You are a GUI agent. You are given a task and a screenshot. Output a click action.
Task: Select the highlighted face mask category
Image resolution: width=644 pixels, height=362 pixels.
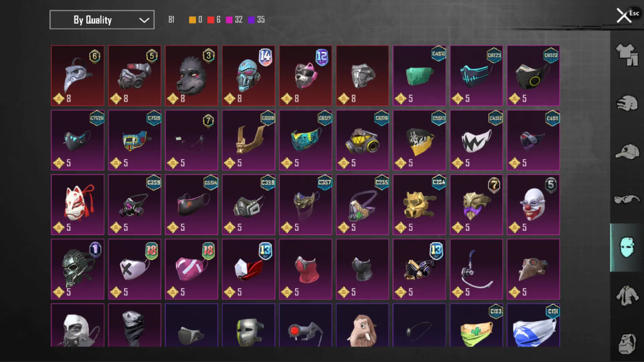[x=627, y=247]
